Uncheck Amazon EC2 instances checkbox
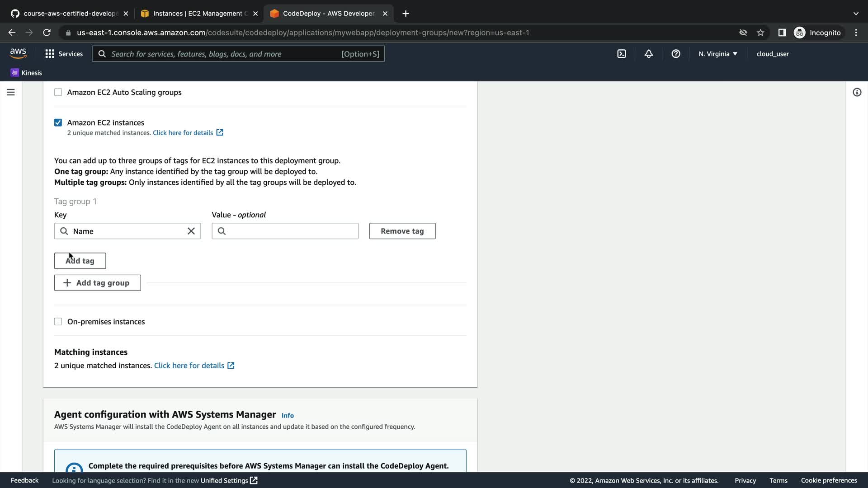This screenshot has width=868, height=488. [58, 122]
